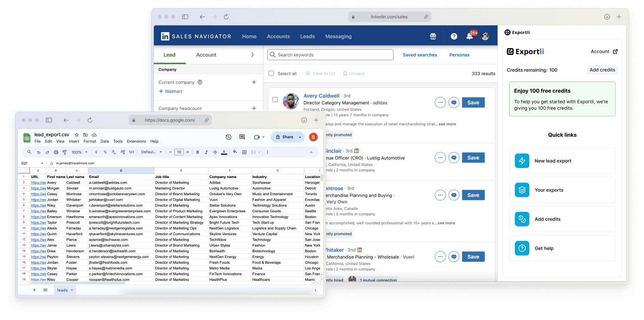Print the lead_export spreadsheet
This screenshot has width=644, height=320.
56,152
